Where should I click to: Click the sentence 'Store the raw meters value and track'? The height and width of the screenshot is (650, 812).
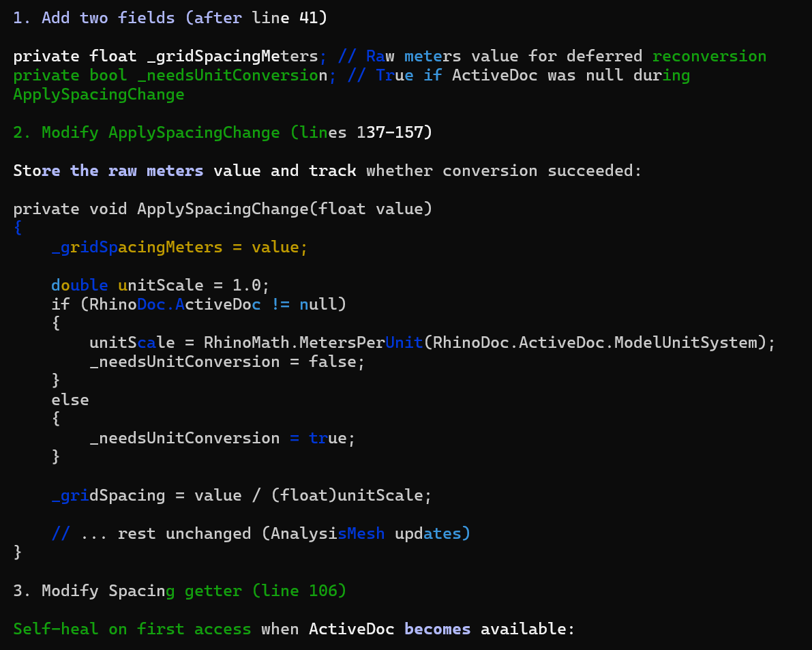pos(184,171)
